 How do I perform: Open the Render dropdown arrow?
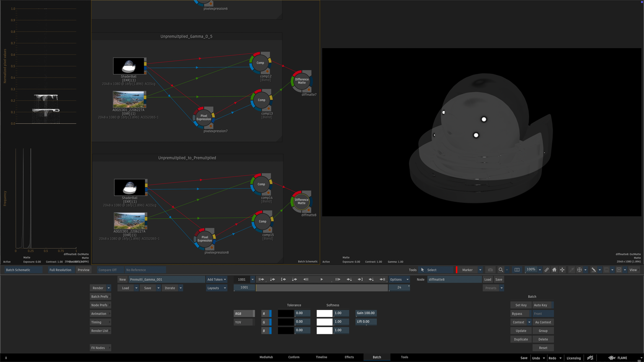109,288
